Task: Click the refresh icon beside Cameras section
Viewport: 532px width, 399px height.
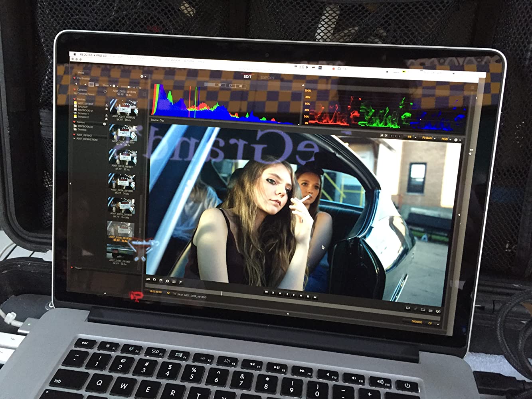Action: [x=105, y=91]
